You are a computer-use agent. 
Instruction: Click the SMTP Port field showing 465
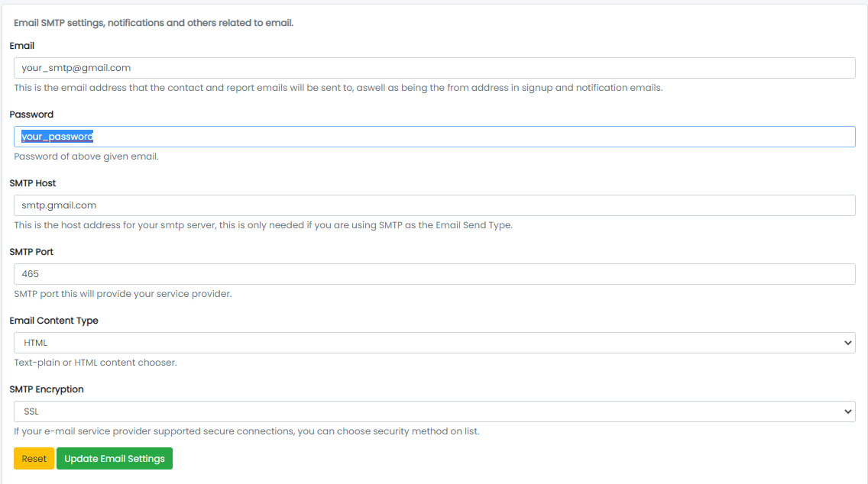point(434,274)
